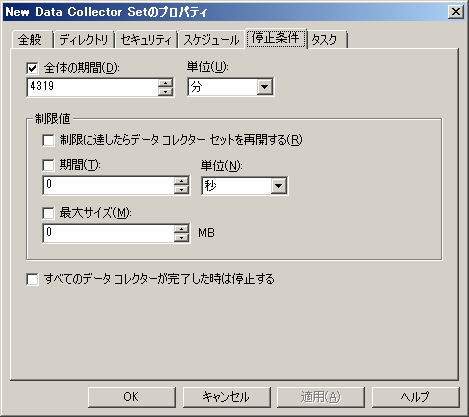Open the 単位(U) dropdown showing 分
This screenshot has width=469, height=417.
(x=231, y=87)
